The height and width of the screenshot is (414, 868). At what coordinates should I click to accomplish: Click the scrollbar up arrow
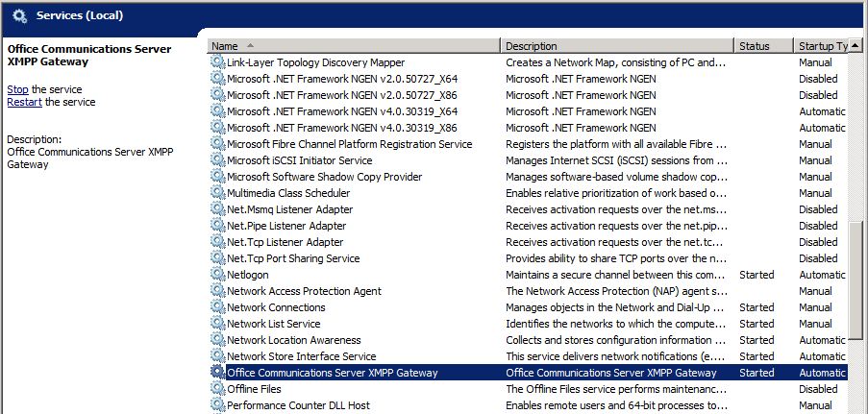coord(856,45)
